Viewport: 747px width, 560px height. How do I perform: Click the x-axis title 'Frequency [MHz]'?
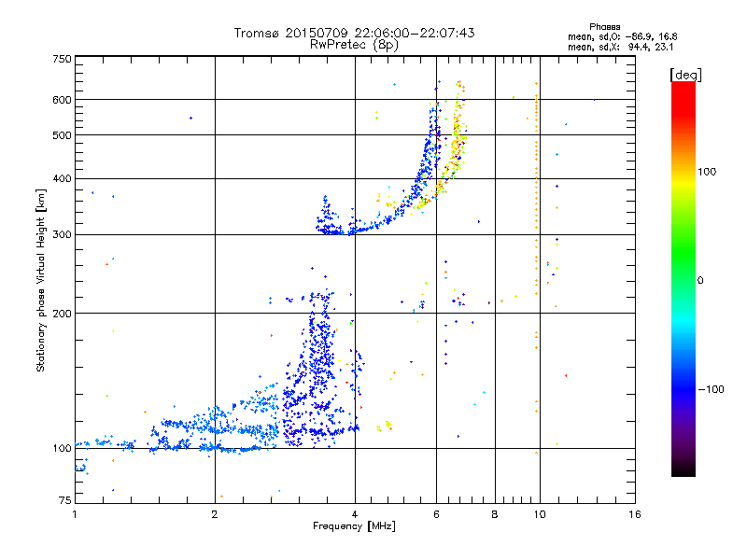pos(354,526)
